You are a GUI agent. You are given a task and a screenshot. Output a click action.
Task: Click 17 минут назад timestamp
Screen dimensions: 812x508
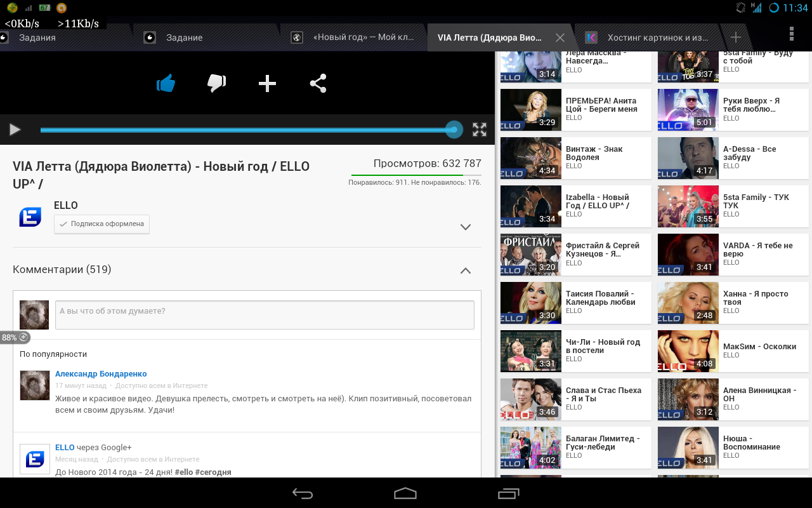[81, 385]
